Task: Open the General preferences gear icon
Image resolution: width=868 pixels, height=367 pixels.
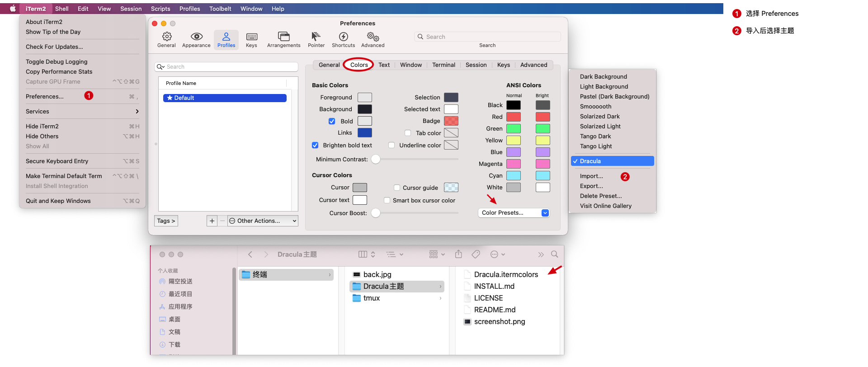Action: click(x=166, y=37)
